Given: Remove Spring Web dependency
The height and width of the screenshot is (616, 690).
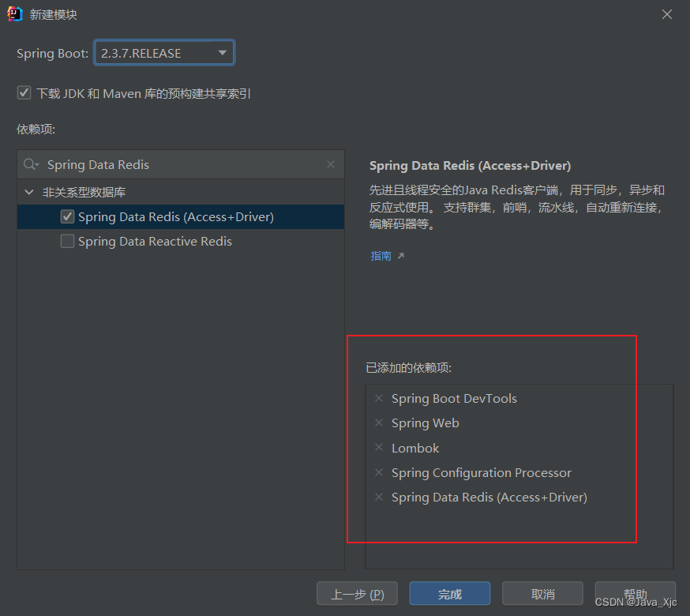Looking at the screenshot, I should (x=378, y=423).
